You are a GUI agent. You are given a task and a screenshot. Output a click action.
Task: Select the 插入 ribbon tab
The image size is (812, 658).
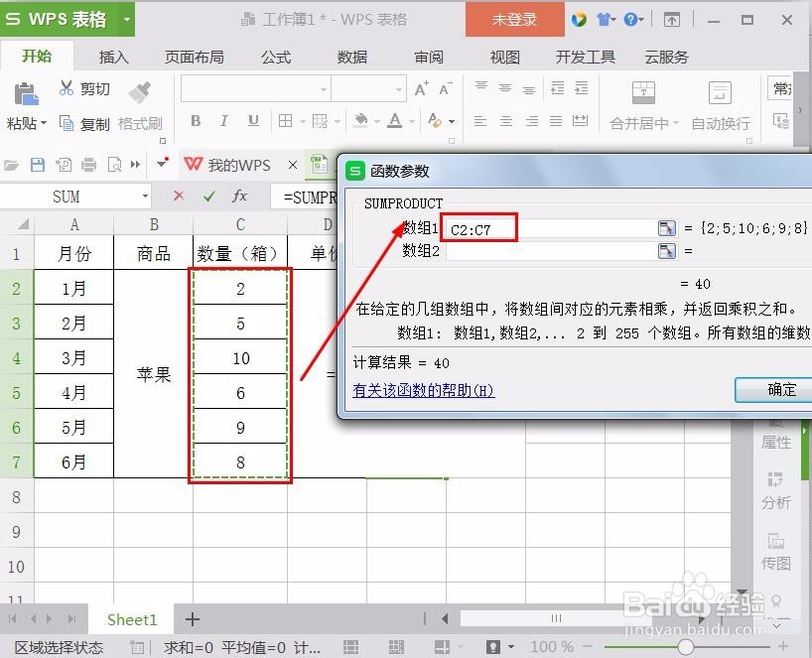pyautogui.click(x=112, y=57)
